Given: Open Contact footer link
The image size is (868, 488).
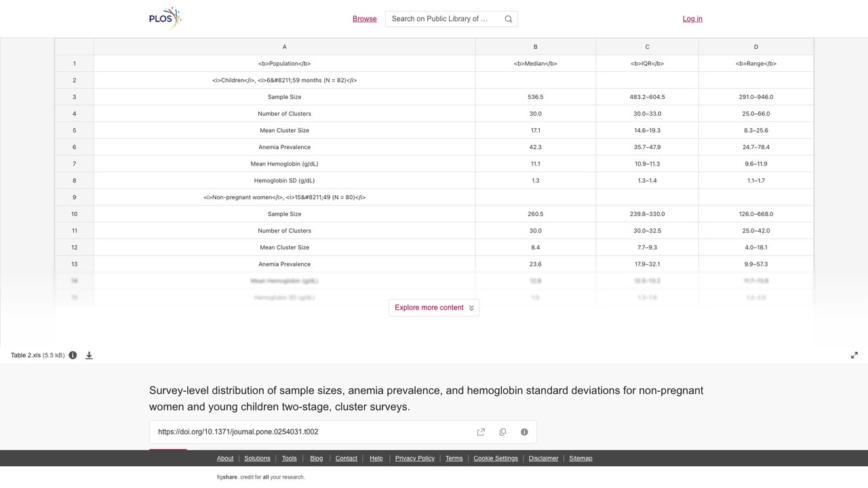Looking at the screenshot, I should click(347, 458).
